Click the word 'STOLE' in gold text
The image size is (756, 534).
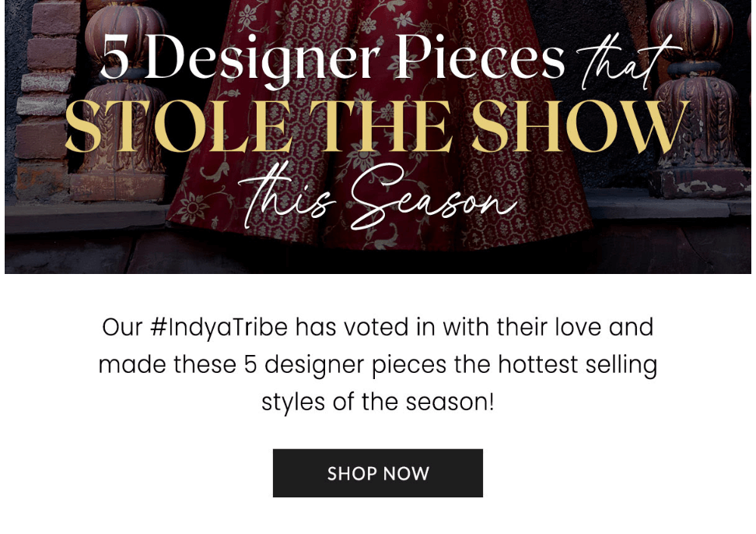(x=178, y=126)
